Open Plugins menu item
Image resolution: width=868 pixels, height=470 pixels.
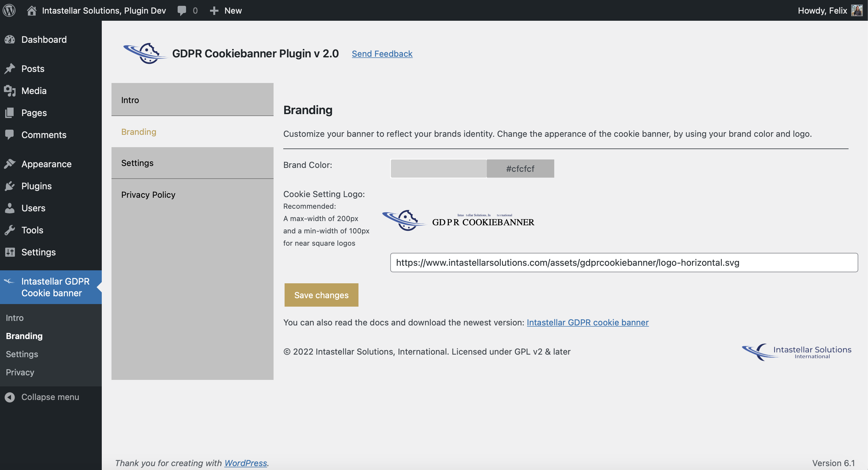coord(51,186)
